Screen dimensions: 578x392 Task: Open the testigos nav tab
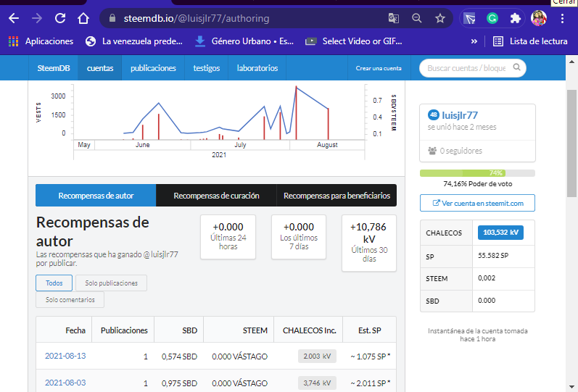207,68
